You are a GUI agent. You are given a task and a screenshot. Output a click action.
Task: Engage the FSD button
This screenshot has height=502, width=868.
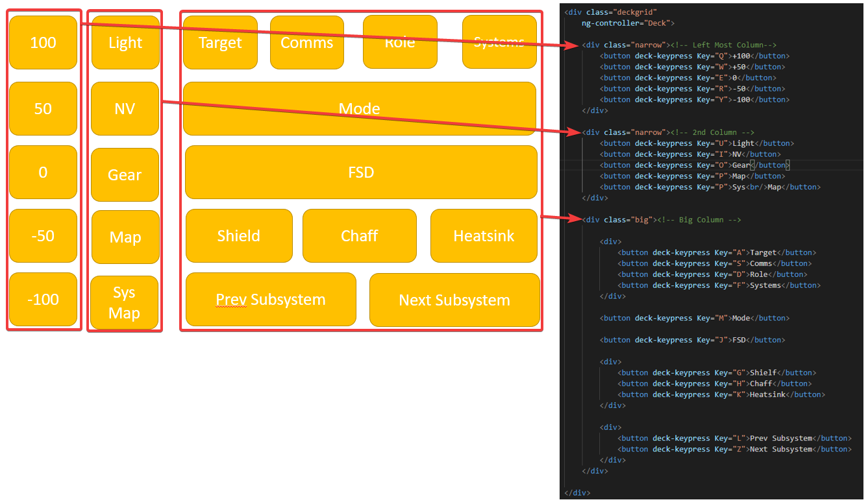click(x=361, y=172)
